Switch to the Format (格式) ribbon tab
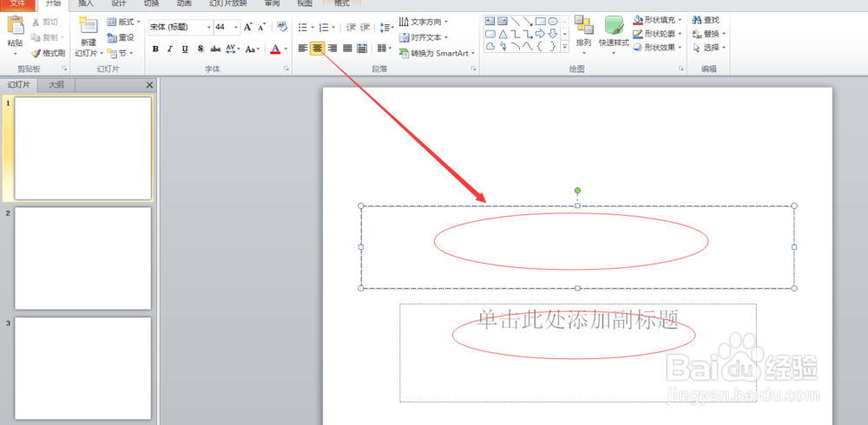Image resolution: width=868 pixels, height=425 pixels. click(342, 3)
